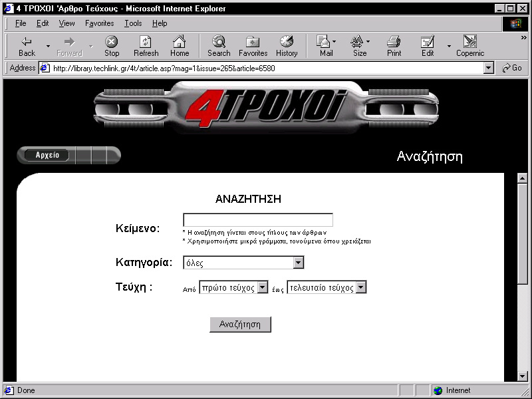Reload the page with Refresh
Screen dimensions: 532x399
point(146,46)
